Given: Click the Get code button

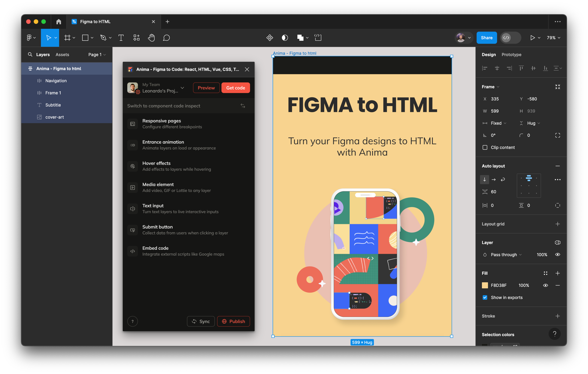Looking at the screenshot, I should (235, 88).
